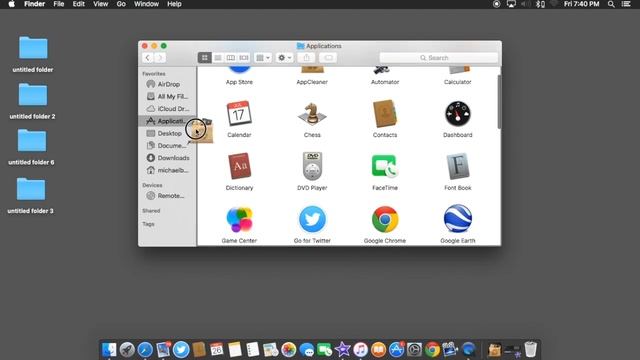Viewport: 640px width, 360px height.
Task: Open the Help menu
Action: 174,4
